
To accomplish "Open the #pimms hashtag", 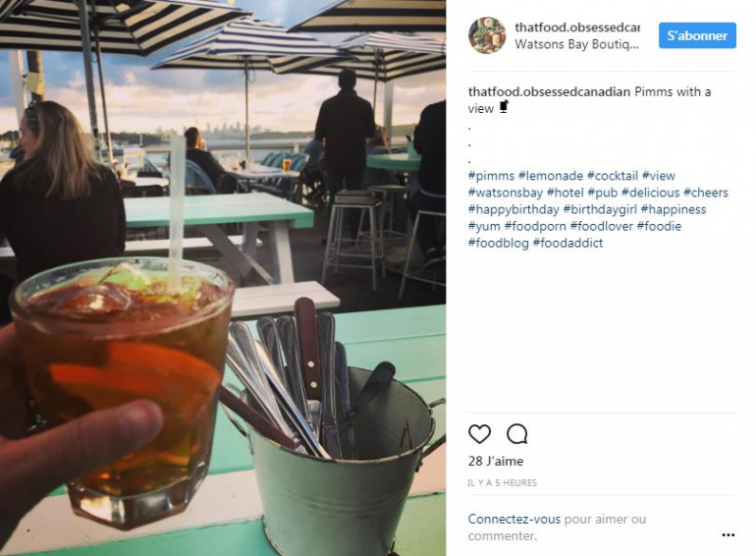I will [x=491, y=176].
